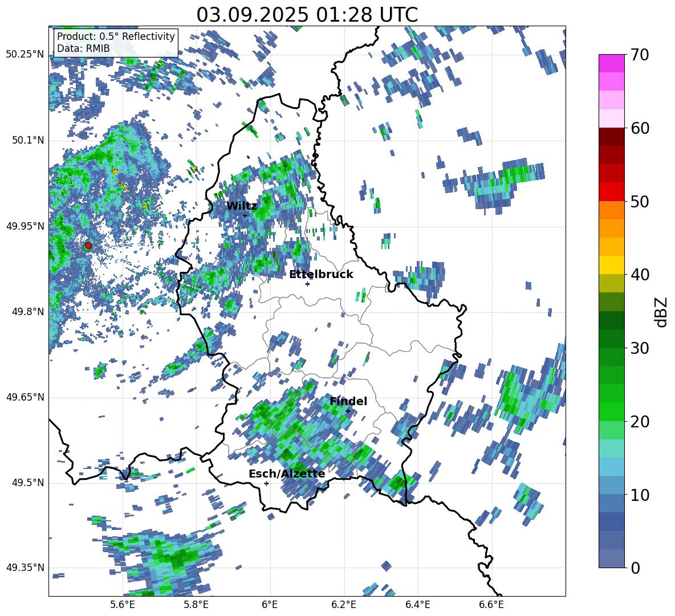Click the 'Data: RMIB' text
675x616 pixels.
(x=83, y=48)
